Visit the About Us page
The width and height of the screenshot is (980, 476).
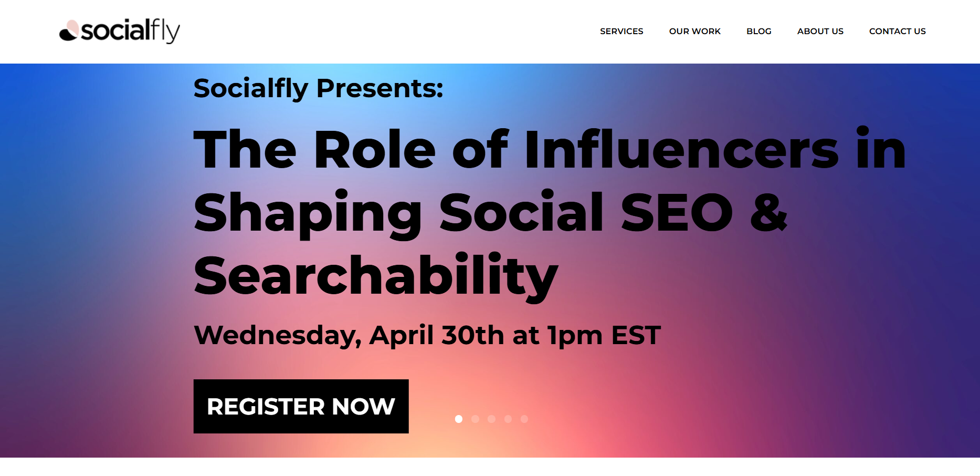tap(820, 32)
